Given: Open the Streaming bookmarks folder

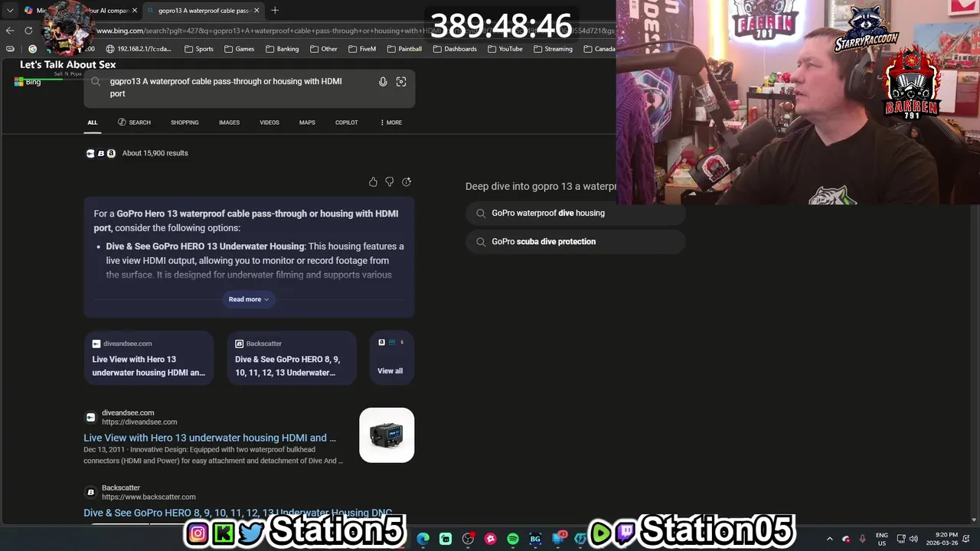Looking at the screenshot, I should (x=554, y=49).
